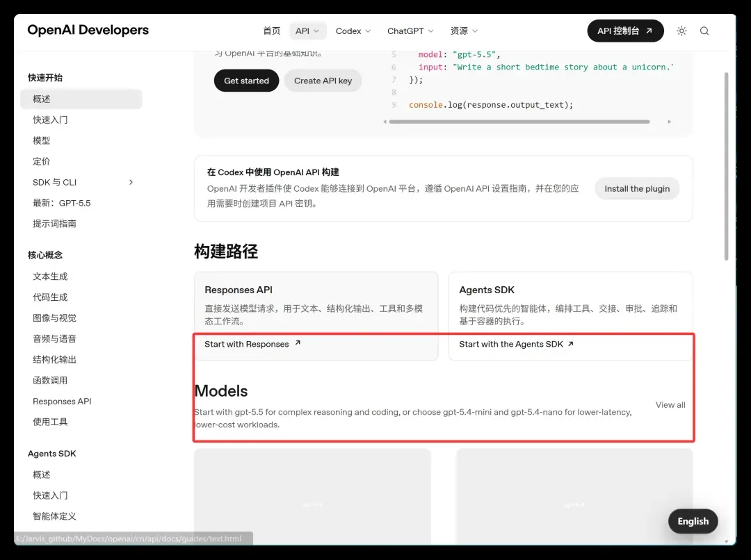
Task: Go to the 首页 nav item
Action: (x=272, y=31)
